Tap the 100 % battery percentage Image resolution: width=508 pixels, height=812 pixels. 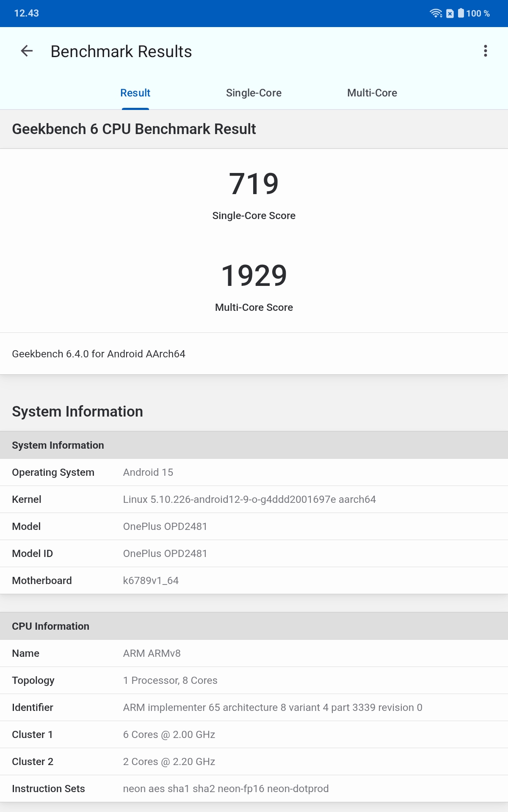(x=478, y=14)
